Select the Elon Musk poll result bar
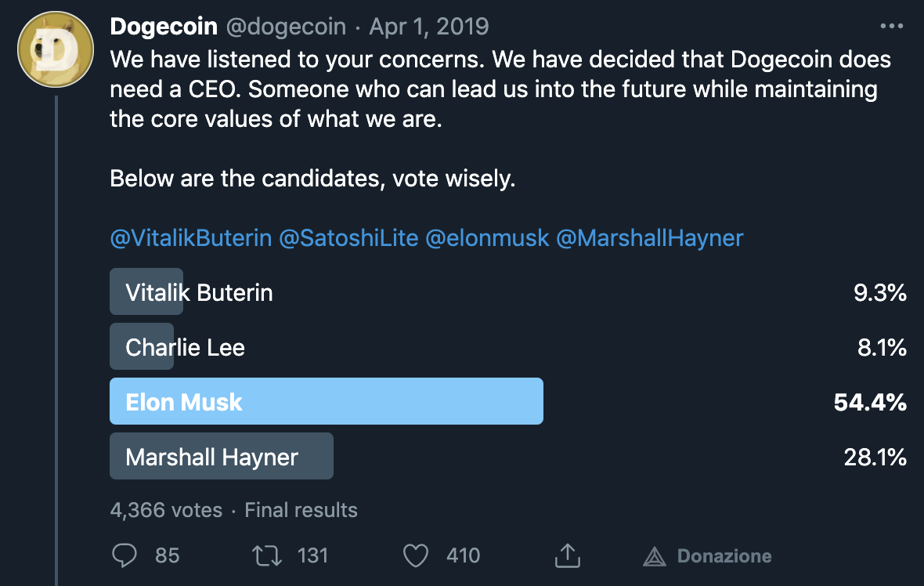The height and width of the screenshot is (586, 924). click(326, 402)
